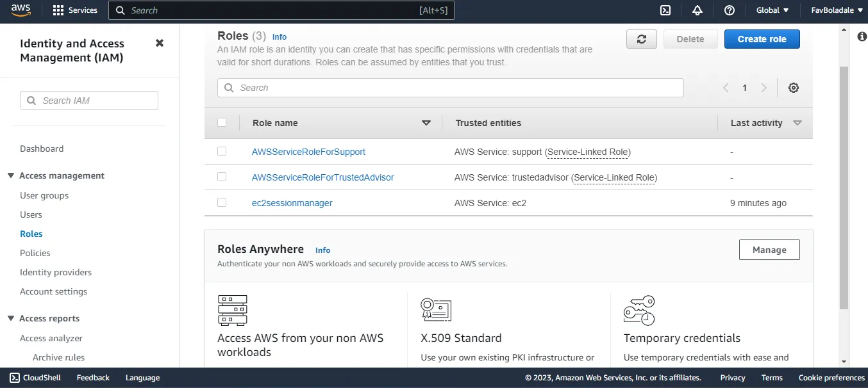
Task: Open AWS help via the question mark icon
Action: pyautogui.click(x=730, y=10)
